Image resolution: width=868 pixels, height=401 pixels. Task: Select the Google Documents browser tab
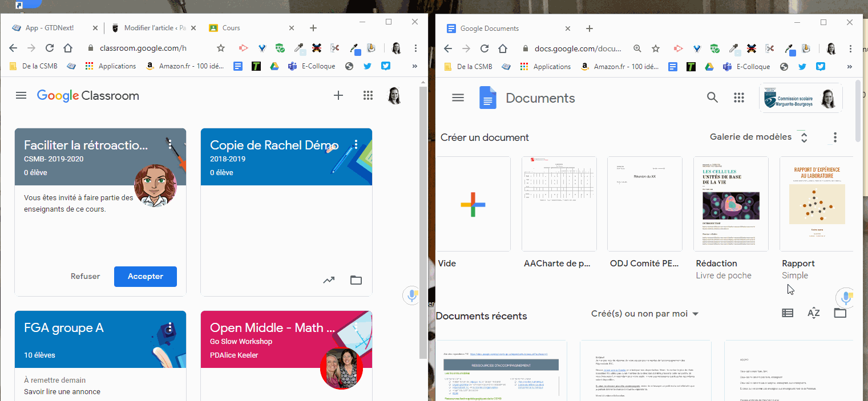coord(509,29)
